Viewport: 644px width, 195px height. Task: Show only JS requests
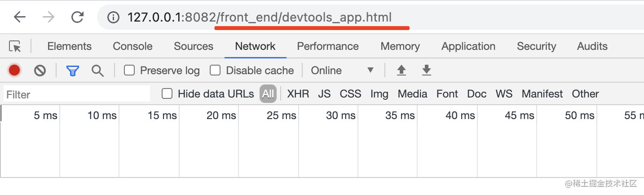(x=324, y=94)
